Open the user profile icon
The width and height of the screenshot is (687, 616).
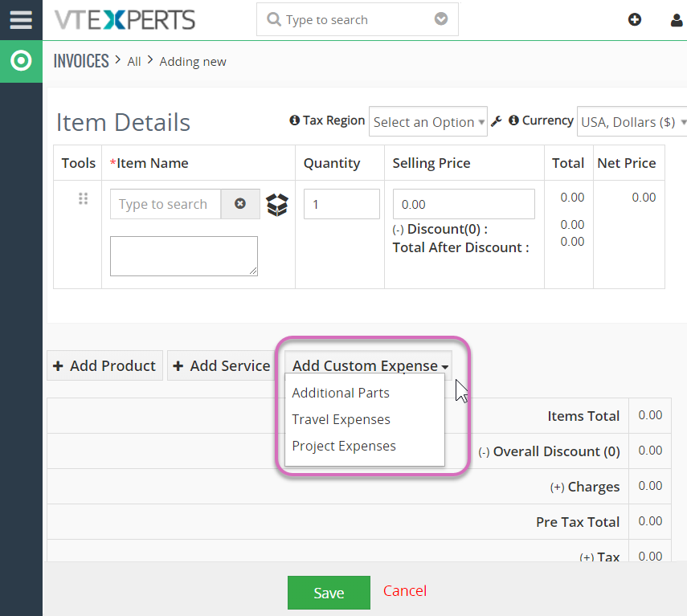677,20
